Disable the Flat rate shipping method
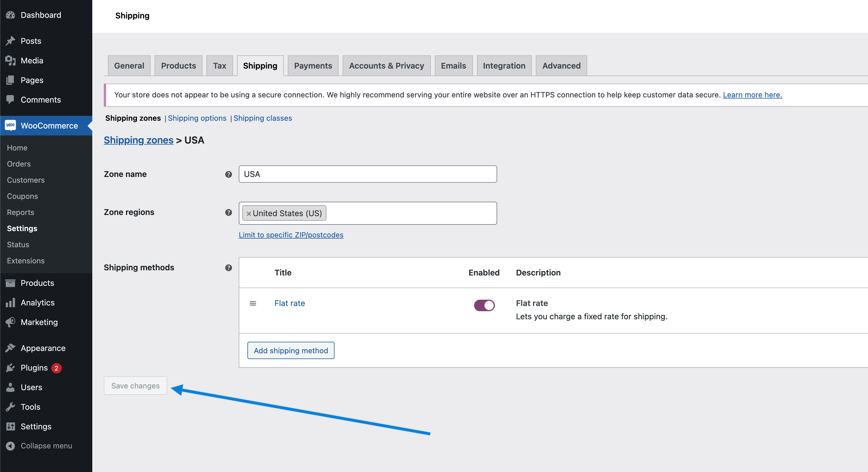Image resolution: width=868 pixels, height=472 pixels. [x=484, y=305]
